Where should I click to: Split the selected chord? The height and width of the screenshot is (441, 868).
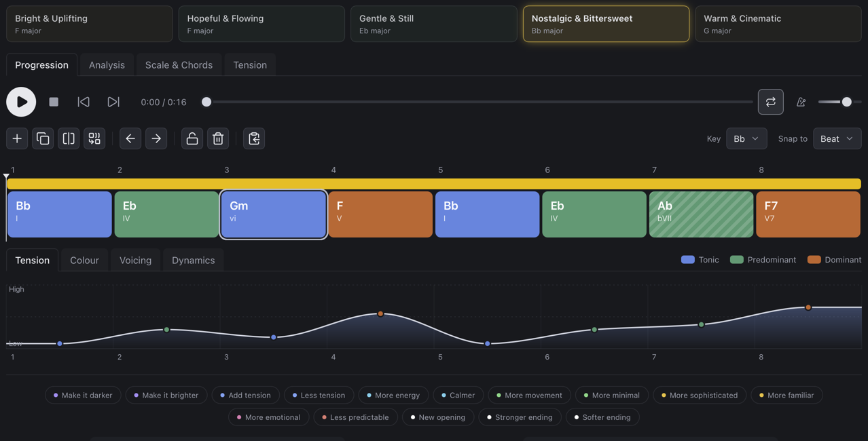coord(69,138)
